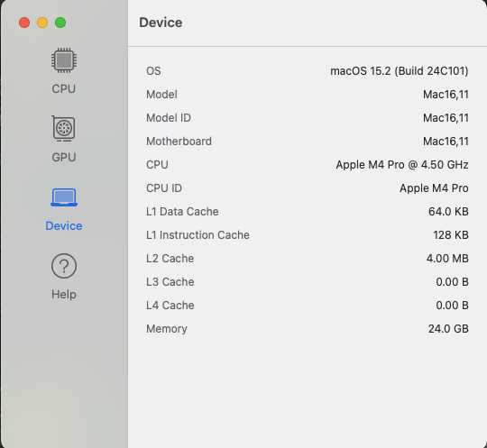Image resolution: width=487 pixels, height=448 pixels.
Task: Select the 4.00 MB value
Action: click(x=447, y=259)
